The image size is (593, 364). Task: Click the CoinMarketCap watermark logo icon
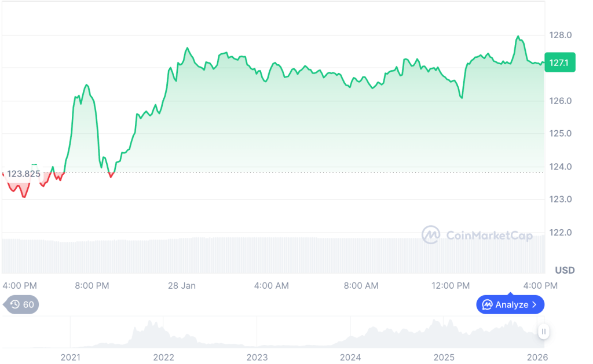point(430,235)
